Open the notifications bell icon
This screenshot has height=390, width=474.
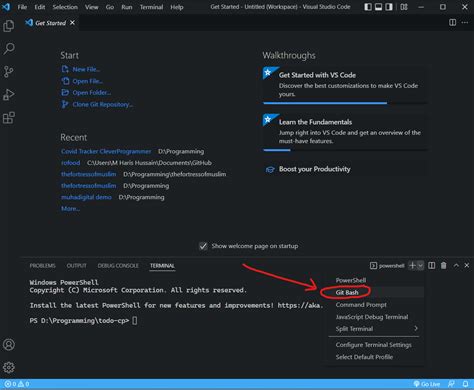[x=465, y=384]
